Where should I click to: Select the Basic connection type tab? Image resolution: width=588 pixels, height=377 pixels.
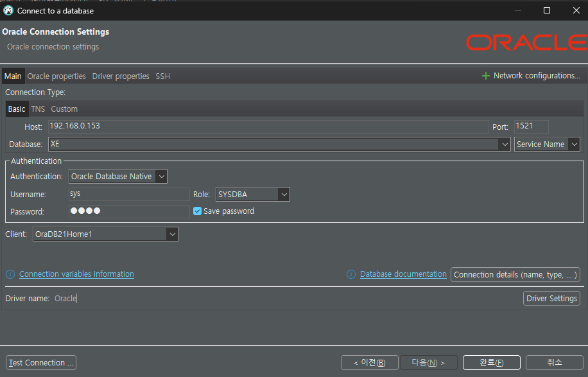(x=17, y=109)
